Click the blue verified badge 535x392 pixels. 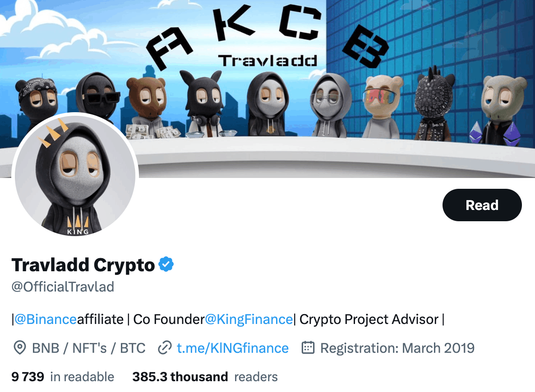point(166,264)
